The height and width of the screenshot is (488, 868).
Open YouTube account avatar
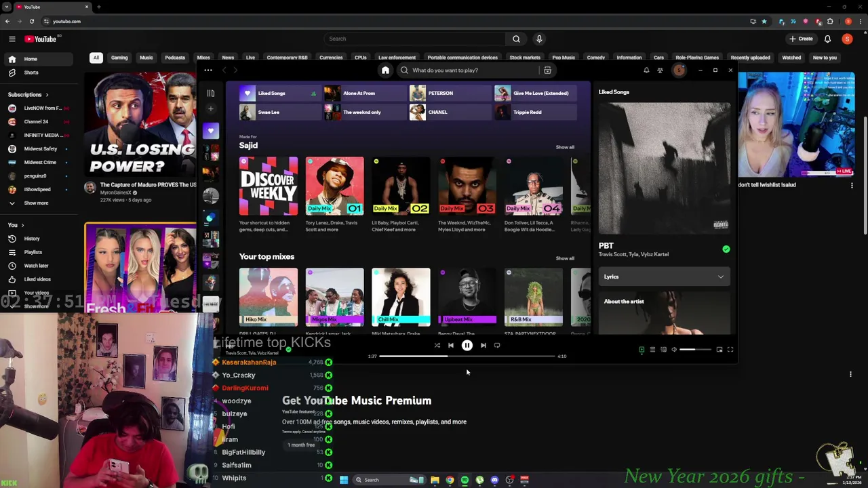click(x=847, y=39)
